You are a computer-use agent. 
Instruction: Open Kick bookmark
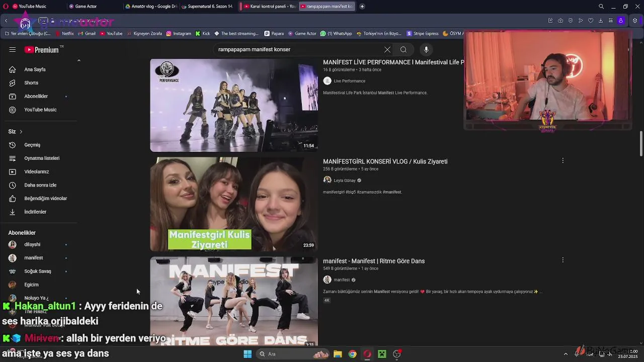tap(203, 34)
